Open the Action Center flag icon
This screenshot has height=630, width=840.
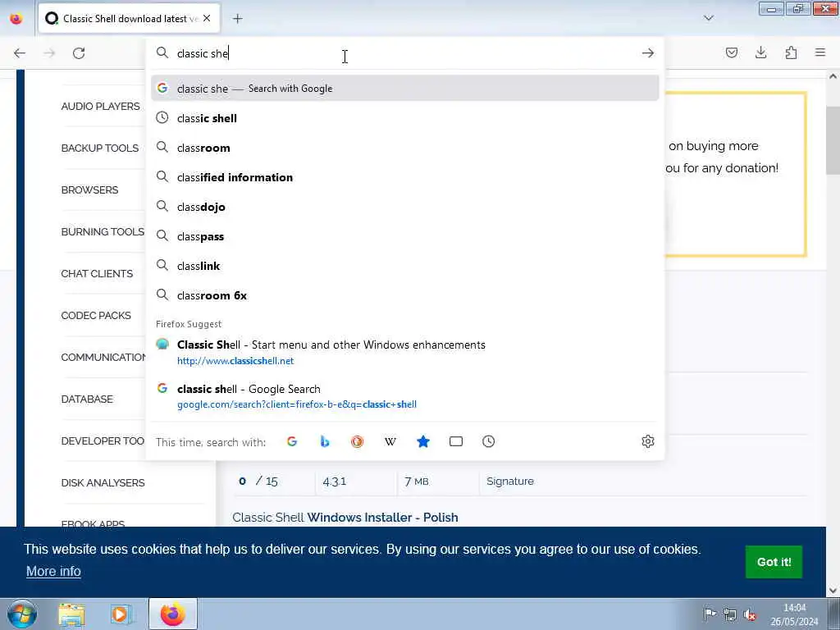[710, 614]
